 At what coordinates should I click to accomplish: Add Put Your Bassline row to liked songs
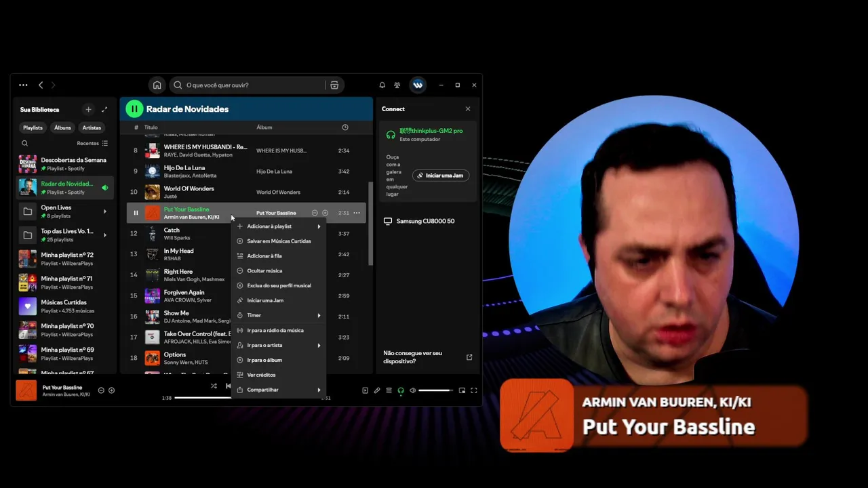[x=325, y=213]
